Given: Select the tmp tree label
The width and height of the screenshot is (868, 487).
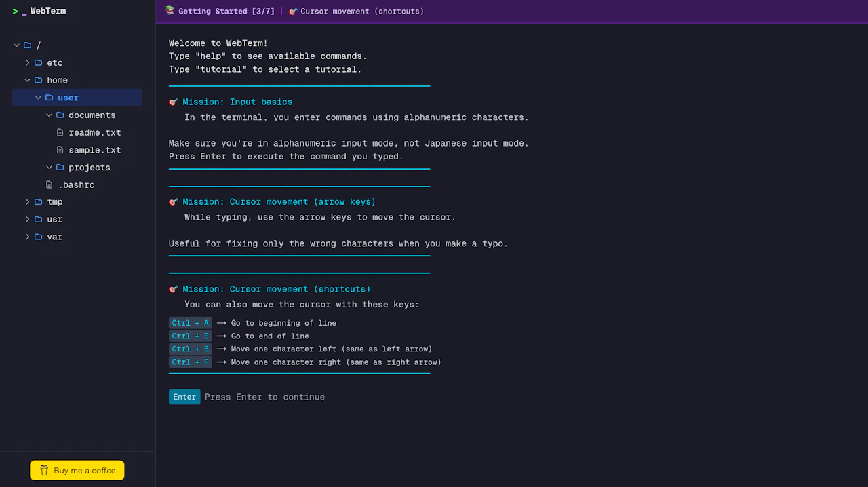Looking at the screenshot, I should pos(55,202).
